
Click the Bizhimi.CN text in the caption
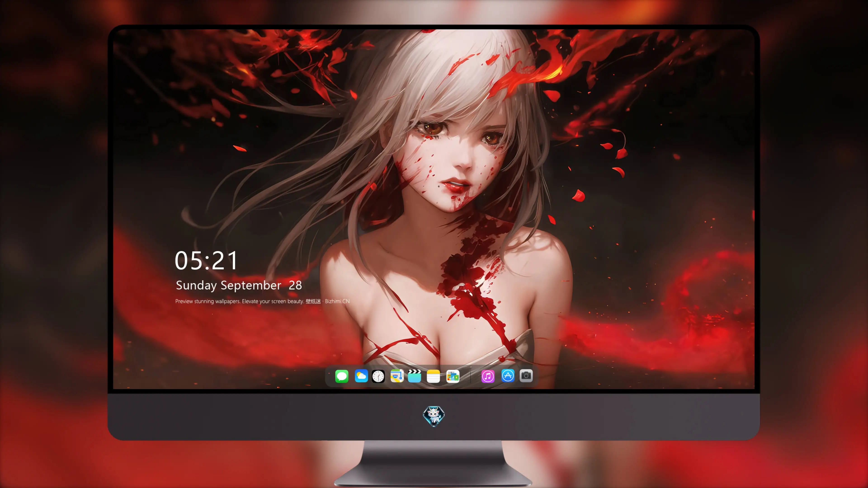337,301
